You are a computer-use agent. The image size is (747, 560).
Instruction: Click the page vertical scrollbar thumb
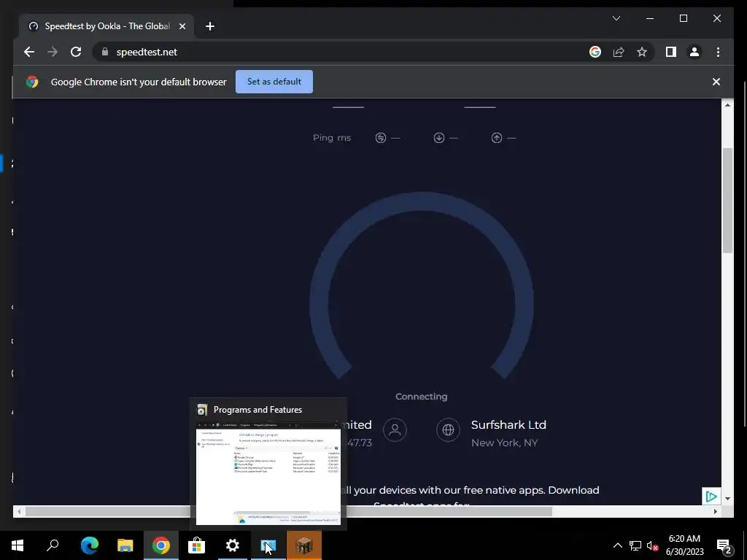(x=727, y=200)
